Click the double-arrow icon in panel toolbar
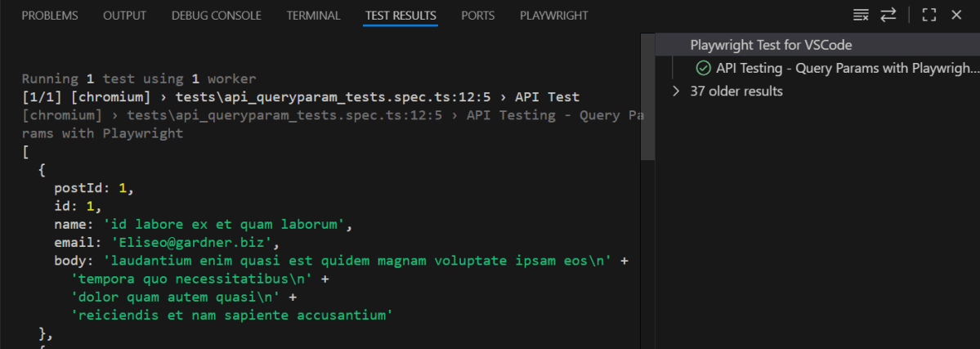This screenshot has width=980, height=349. click(x=888, y=15)
